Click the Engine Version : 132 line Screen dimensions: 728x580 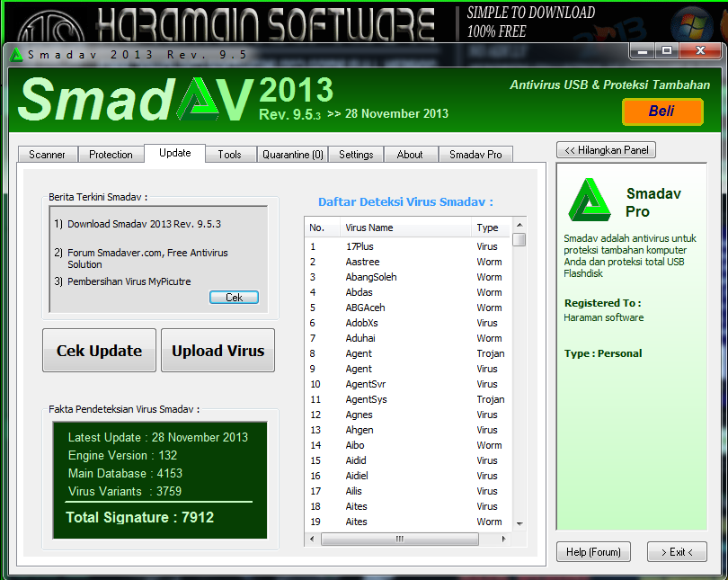pos(122,456)
